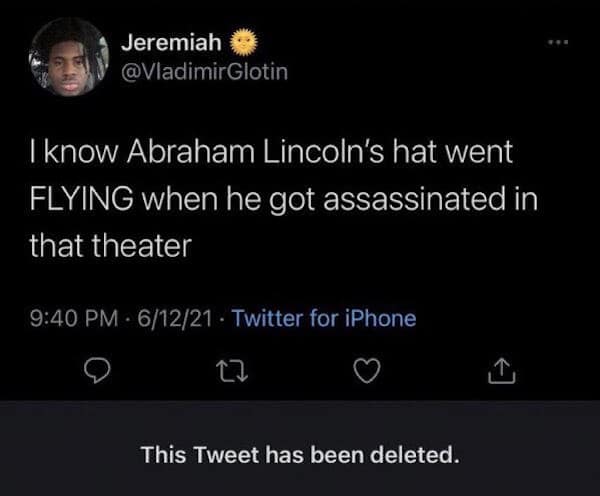This screenshot has width=600, height=496.
Task: Click the word "deleted" in the bottom notice
Action: 416,454
